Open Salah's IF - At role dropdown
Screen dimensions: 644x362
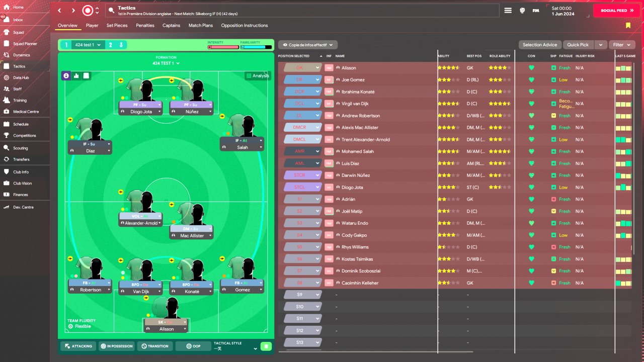coord(242,141)
